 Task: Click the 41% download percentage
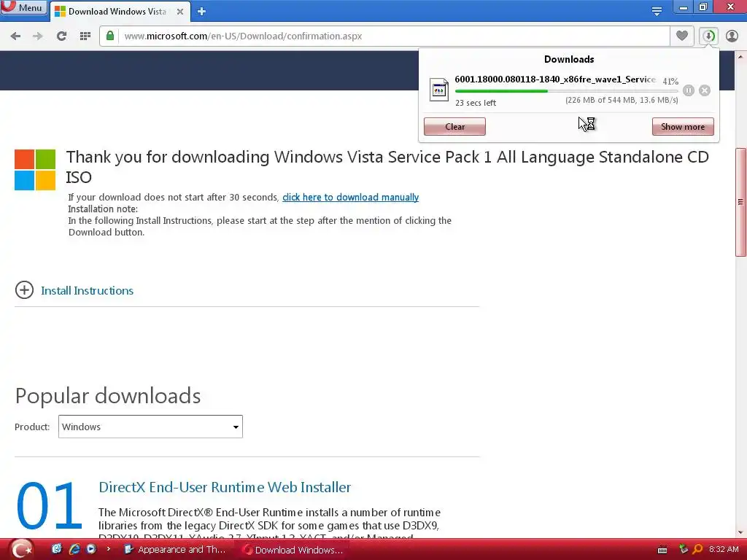pos(670,82)
